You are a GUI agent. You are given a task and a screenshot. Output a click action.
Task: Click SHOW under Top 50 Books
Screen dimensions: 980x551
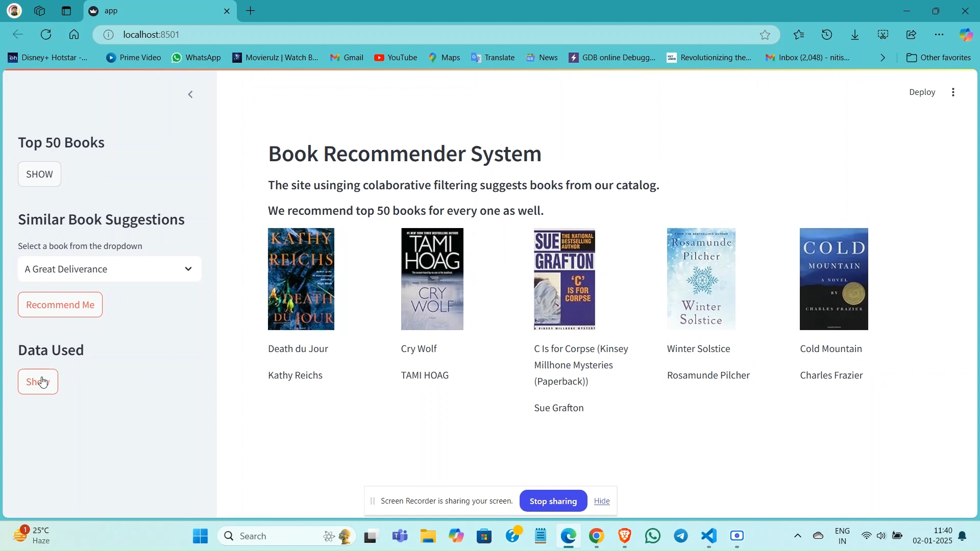[x=40, y=174]
